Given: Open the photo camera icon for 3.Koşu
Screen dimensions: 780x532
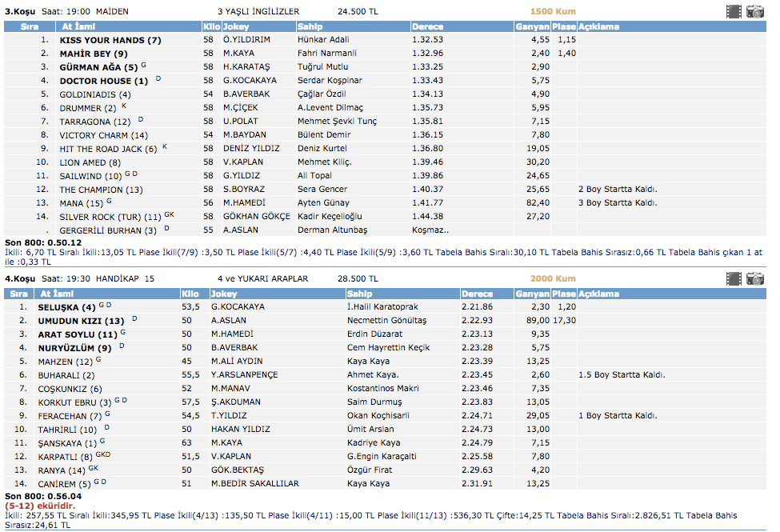Looking at the screenshot, I should coord(755,11).
